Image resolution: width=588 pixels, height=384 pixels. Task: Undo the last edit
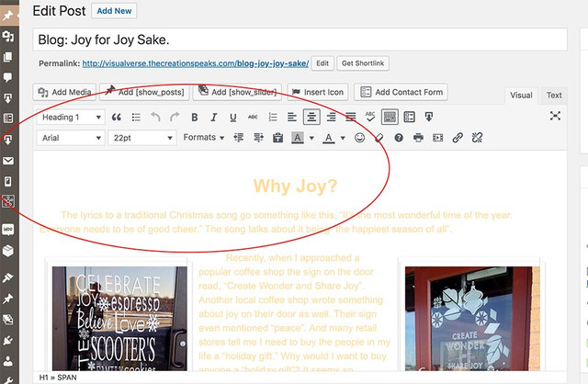155,118
